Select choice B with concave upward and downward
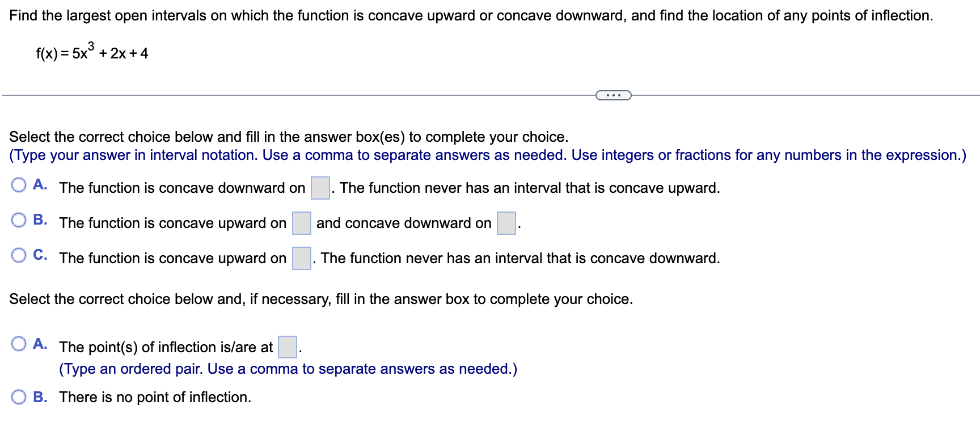The image size is (980, 431). pyautogui.click(x=19, y=218)
